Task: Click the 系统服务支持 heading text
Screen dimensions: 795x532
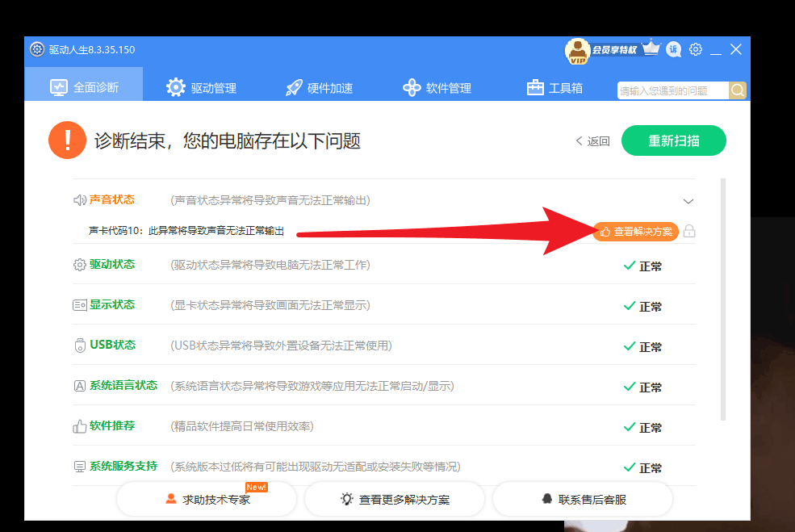Action: [123, 466]
